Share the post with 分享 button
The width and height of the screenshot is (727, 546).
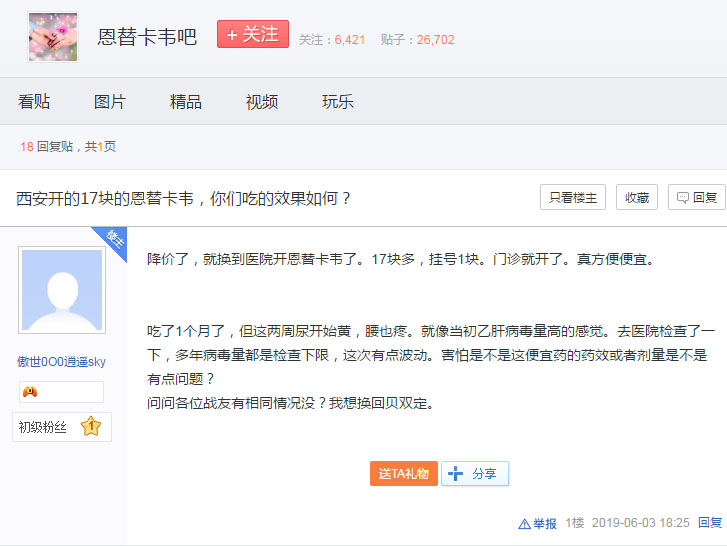(x=475, y=473)
